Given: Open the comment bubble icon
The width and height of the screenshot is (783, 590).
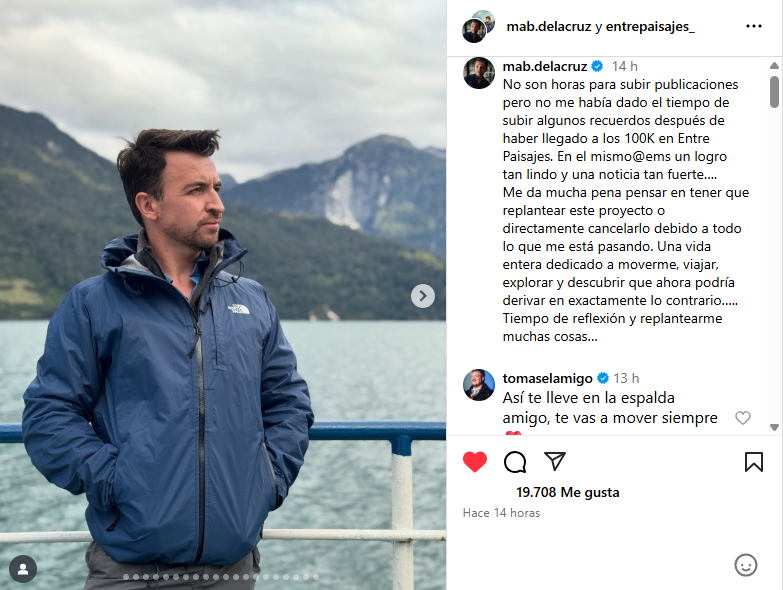Looking at the screenshot, I should [515, 462].
